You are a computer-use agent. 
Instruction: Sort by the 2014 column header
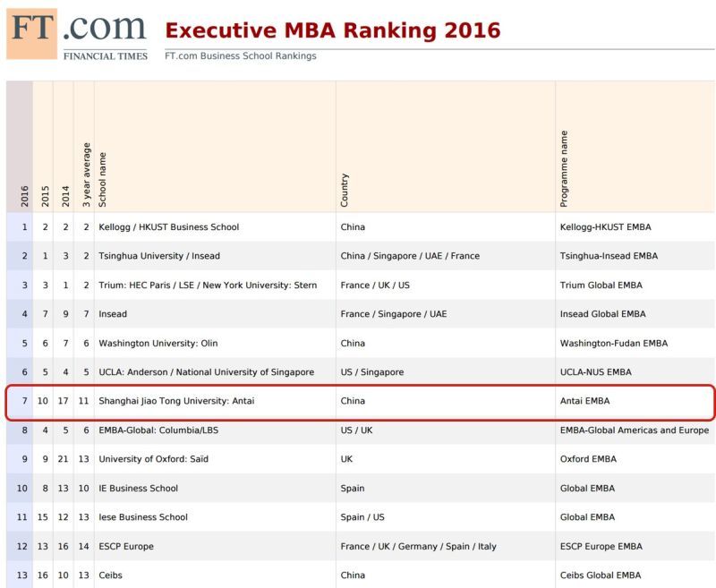(65, 196)
